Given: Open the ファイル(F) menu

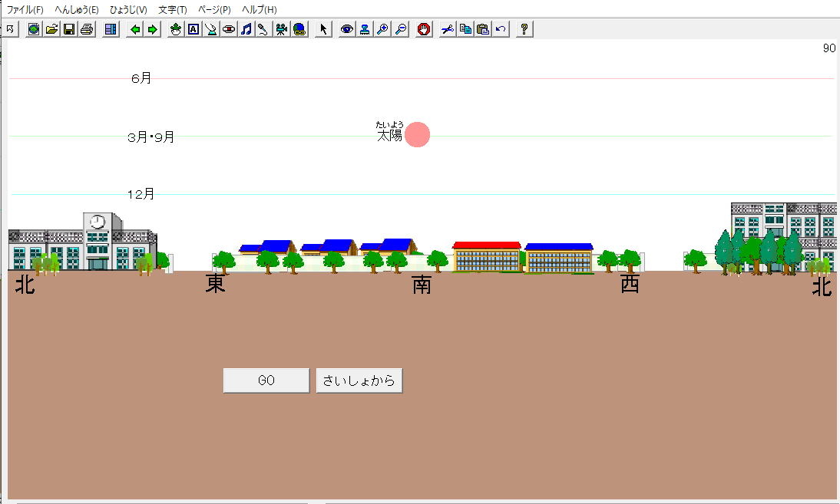Looking at the screenshot, I should pyautogui.click(x=25, y=9).
